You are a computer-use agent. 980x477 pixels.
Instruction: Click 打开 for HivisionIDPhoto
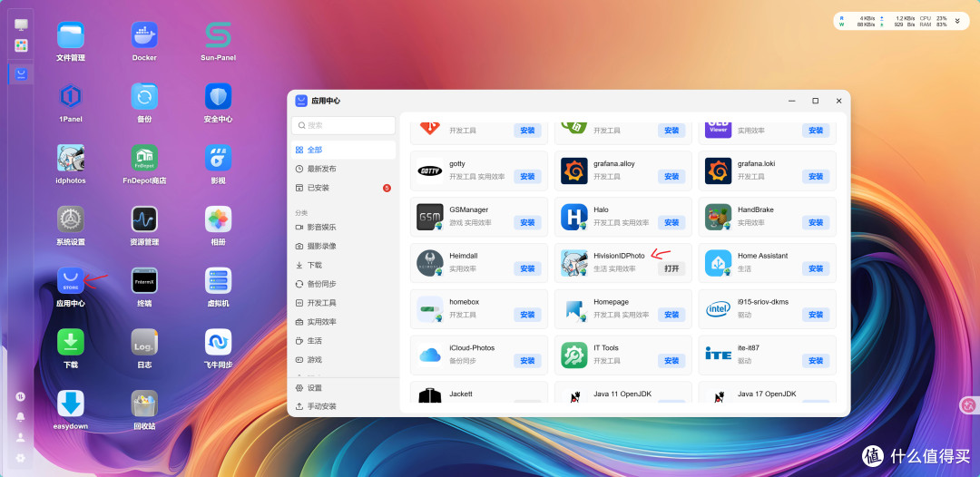pyautogui.click(x=671, y=268)
